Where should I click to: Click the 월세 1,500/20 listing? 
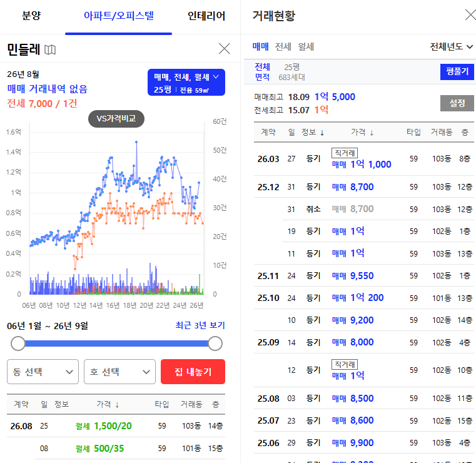103,426
